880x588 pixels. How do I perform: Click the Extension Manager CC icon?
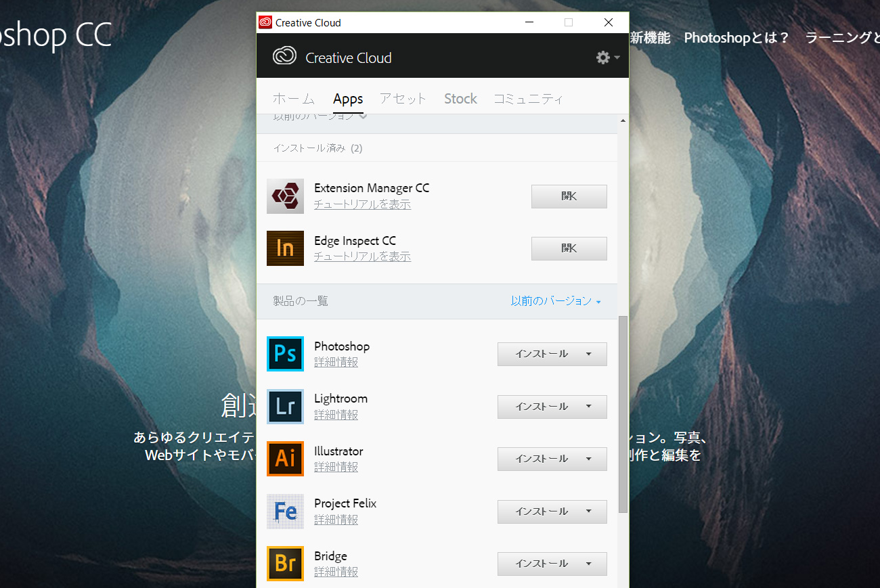point(285,196)
